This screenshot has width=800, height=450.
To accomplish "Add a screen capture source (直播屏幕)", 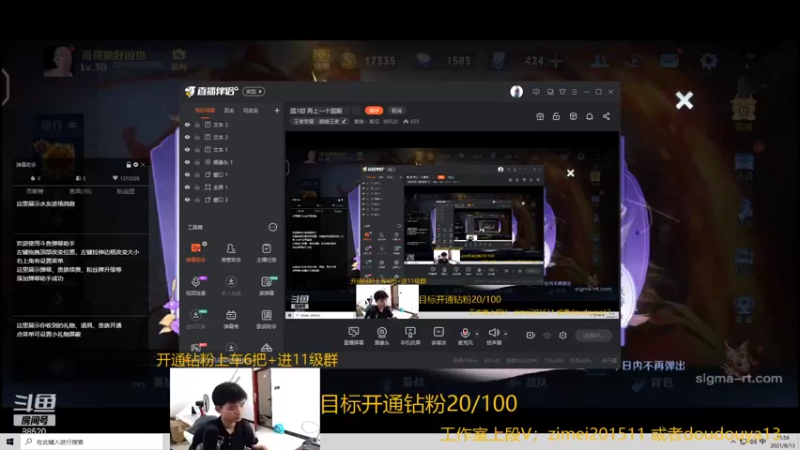I will 354,336.
